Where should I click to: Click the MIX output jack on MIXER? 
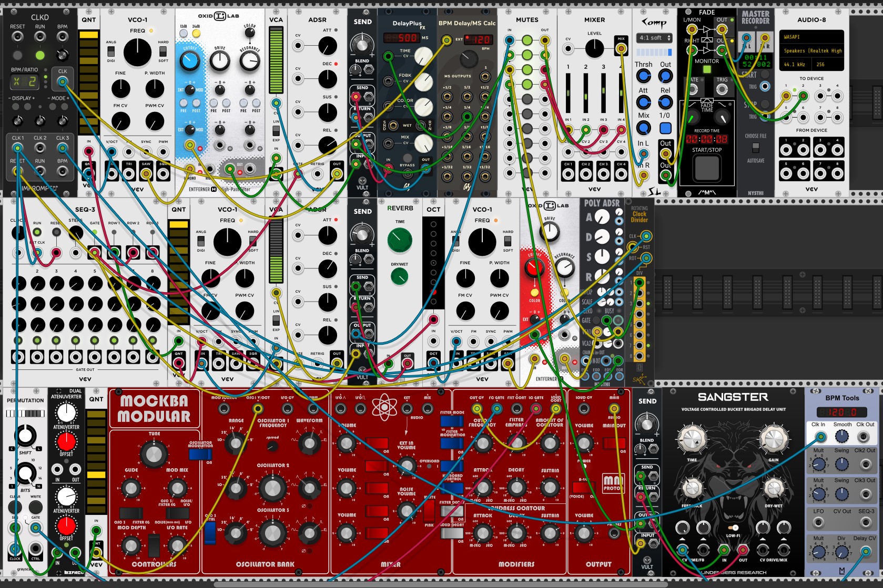[621, 49]
